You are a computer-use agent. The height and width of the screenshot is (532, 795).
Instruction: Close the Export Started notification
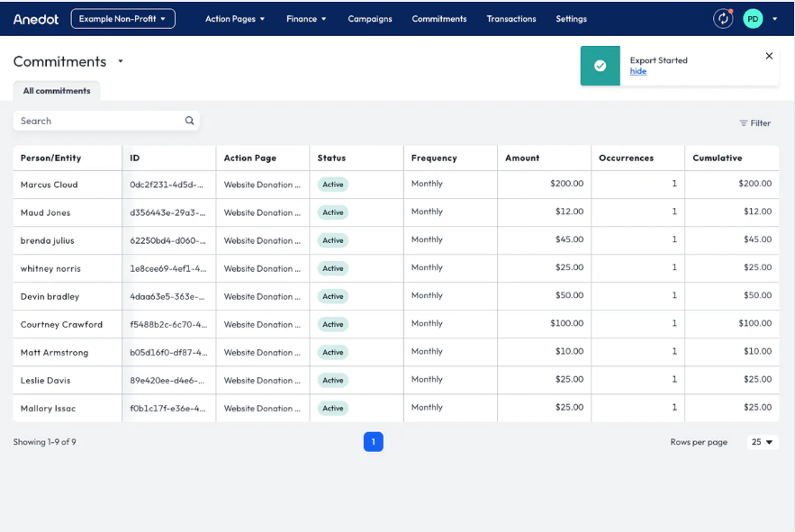tap(769, 56)
